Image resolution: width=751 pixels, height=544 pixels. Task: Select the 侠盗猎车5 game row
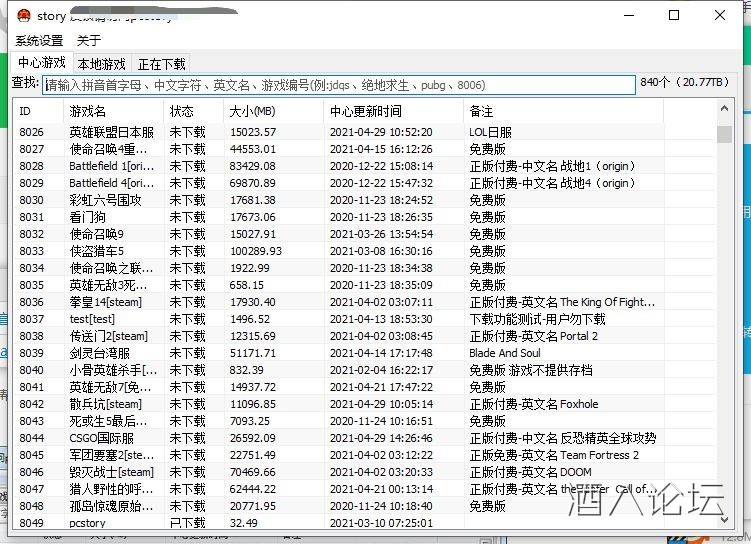point(97,251)
